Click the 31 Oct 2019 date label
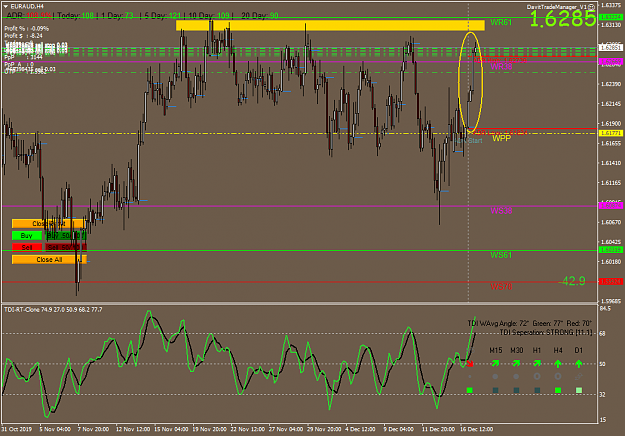The width and height of the screenshot is (625, 436). click(x=16, y=429)
